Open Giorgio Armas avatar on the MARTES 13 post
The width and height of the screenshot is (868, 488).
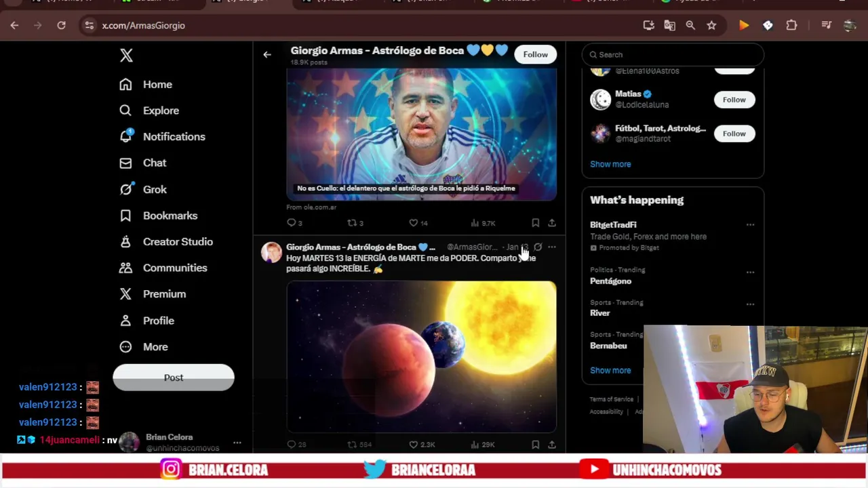coord(271,252)
